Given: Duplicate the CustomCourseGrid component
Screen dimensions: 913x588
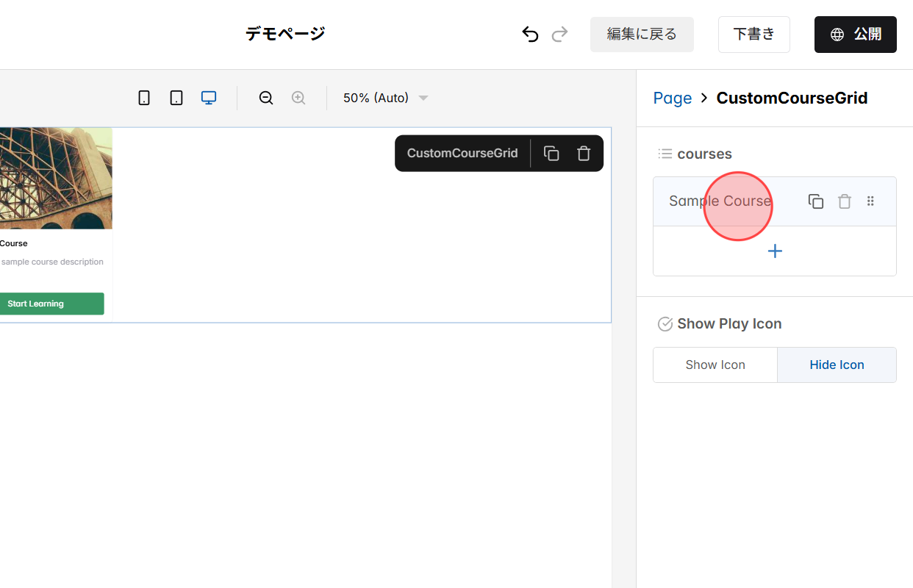Looking at the screenshot, I should pyautogui.click(x=551, y=153).
